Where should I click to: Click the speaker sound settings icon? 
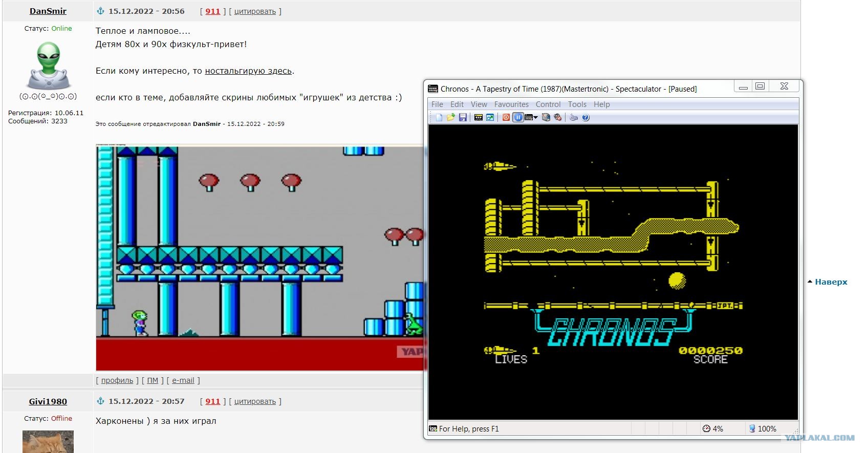click(x=546, y=117)
